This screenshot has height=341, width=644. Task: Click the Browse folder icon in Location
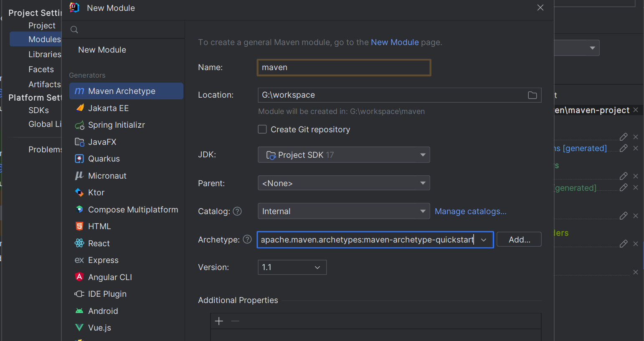[x=532, y=95]
